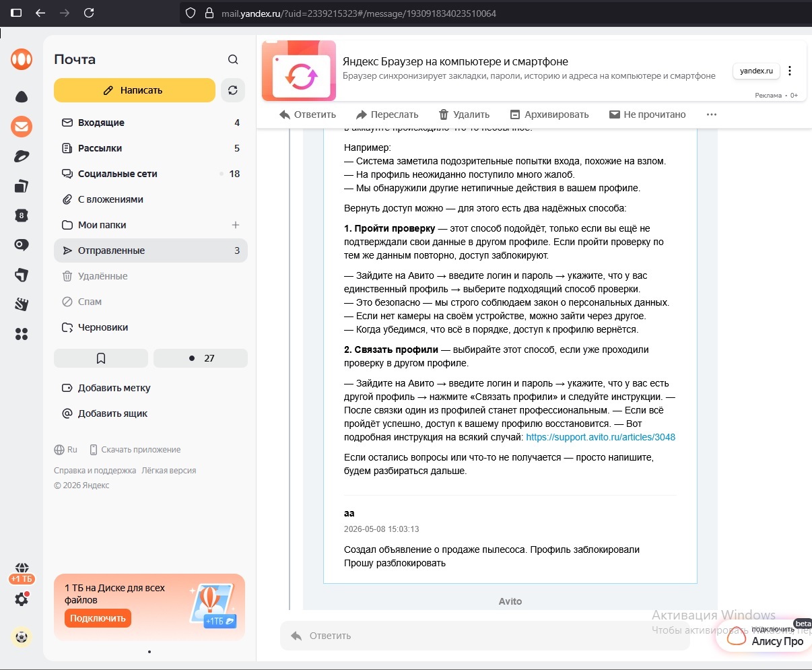The height and width of the screenshot is (670, 812).
Task: Switch language with the Ru selector
Action: [x=66, y=450]
